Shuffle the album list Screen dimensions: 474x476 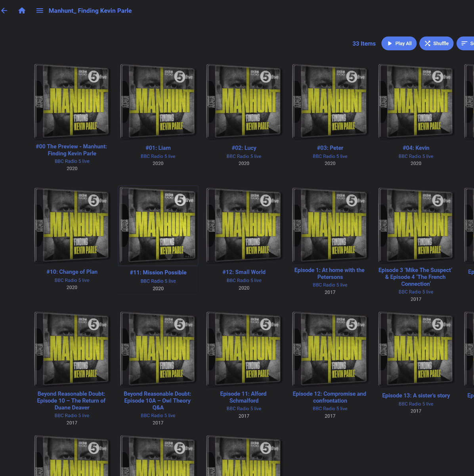[x=436, y=44]
